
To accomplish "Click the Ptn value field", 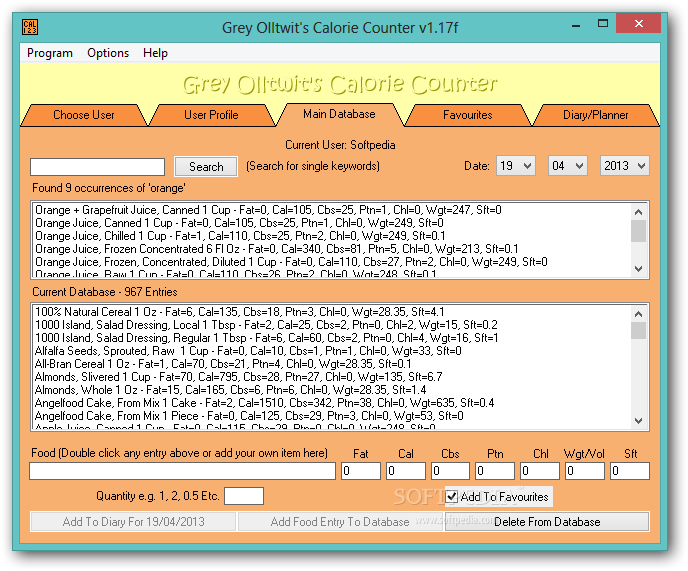I will pyautogui.click(x=495, y=471).
